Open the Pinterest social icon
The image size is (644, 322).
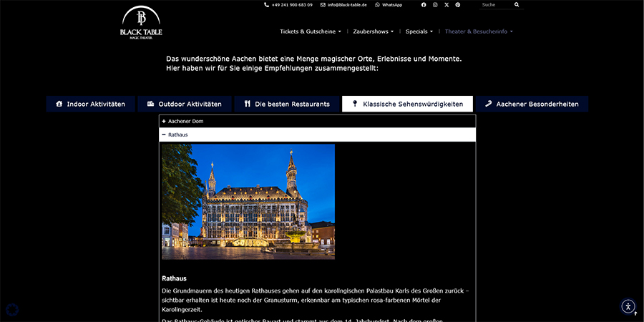click(x=458, y=5)
